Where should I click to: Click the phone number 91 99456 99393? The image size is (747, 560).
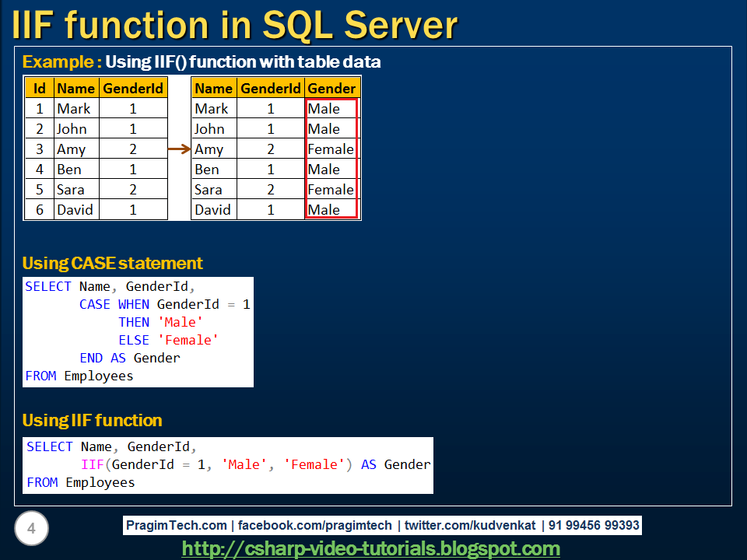tap(594, 525)
